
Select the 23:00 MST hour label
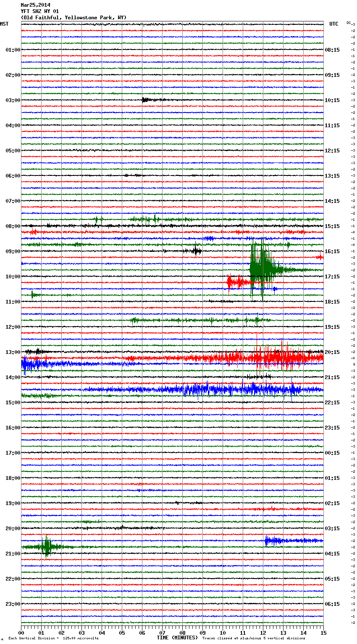(x=13, y=604)
